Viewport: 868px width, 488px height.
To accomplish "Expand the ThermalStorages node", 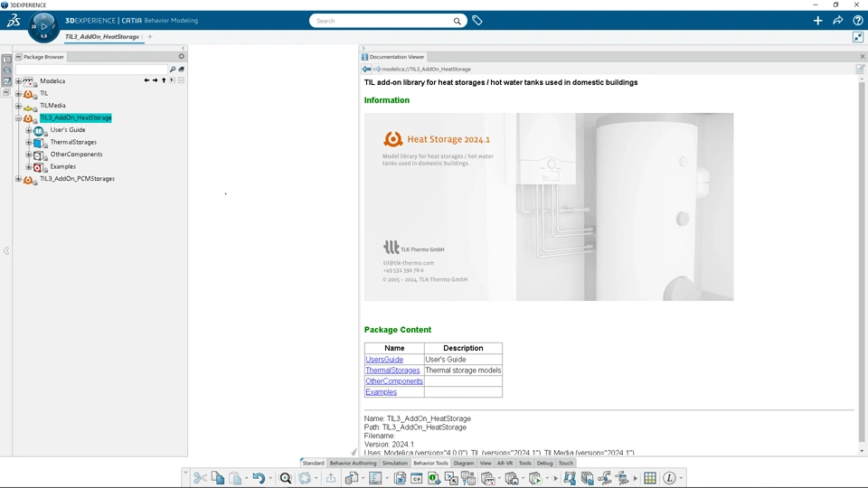I will tap(29, 142).
